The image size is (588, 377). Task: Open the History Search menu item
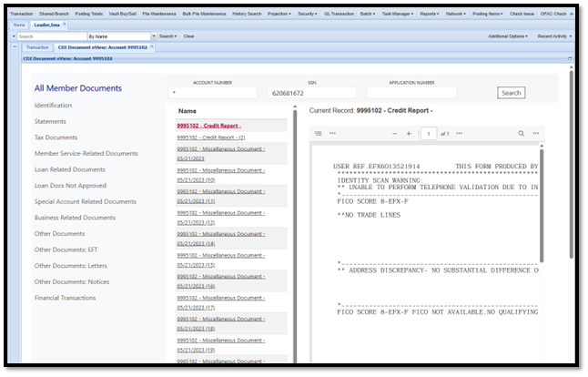247,14
